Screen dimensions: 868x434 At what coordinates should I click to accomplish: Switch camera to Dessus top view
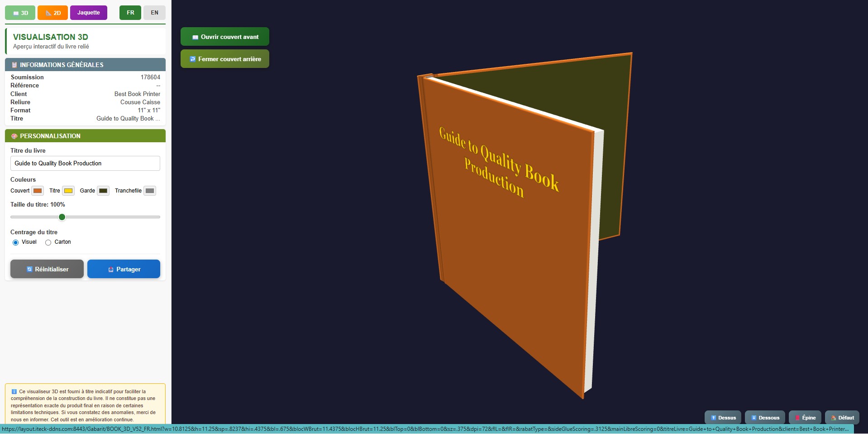tap(723, 418)
